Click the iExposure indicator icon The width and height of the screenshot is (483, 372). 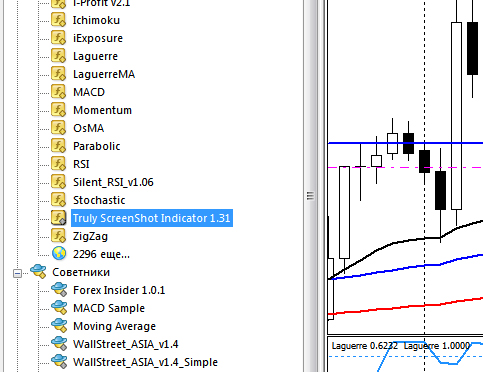[x=58, y=38]
